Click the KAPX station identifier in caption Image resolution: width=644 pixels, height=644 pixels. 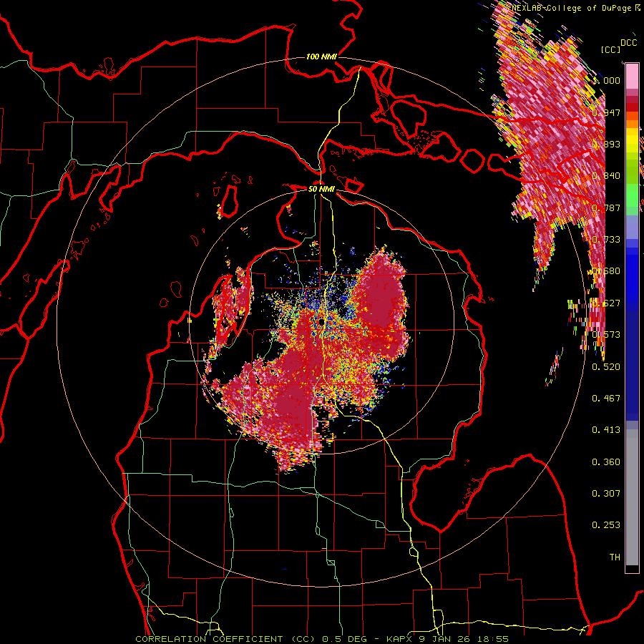tap(401, 639)
